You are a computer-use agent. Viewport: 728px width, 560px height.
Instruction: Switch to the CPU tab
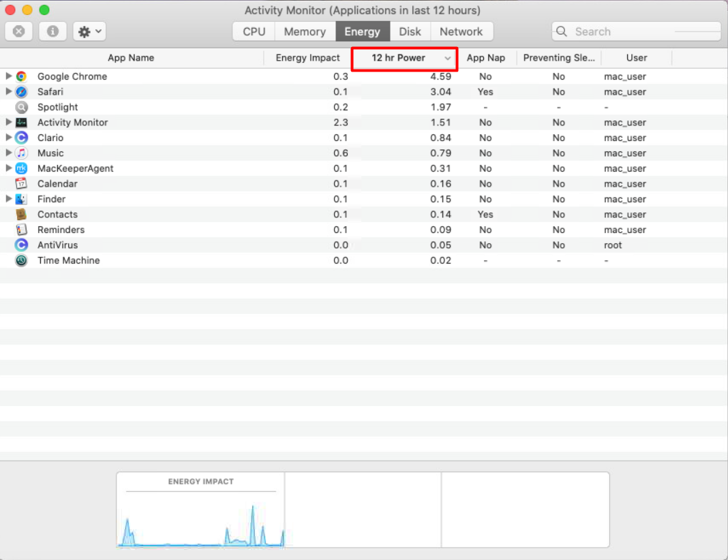pyautogui.click(x=254, y=31)
